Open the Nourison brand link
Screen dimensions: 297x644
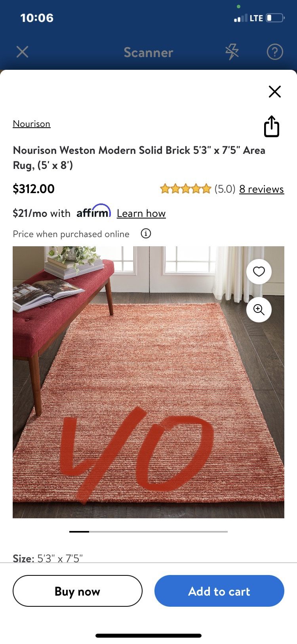(32, 124)
